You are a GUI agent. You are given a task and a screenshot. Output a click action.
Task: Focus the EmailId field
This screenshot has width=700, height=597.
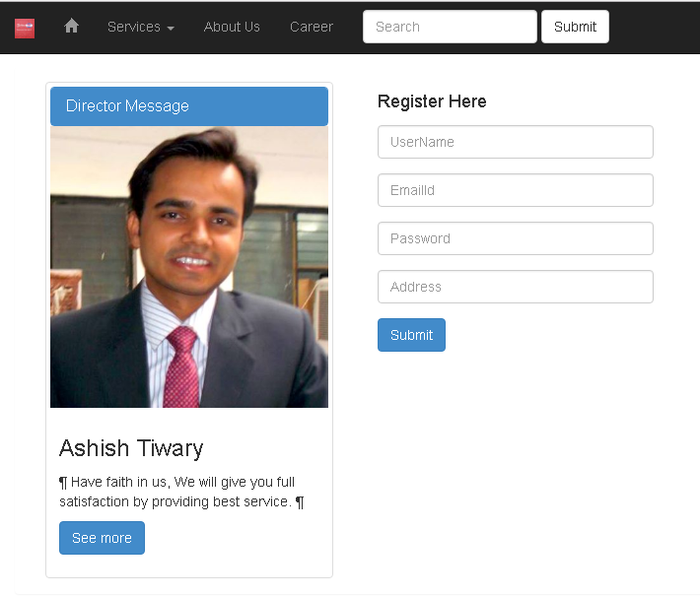(x=516, y=190)
